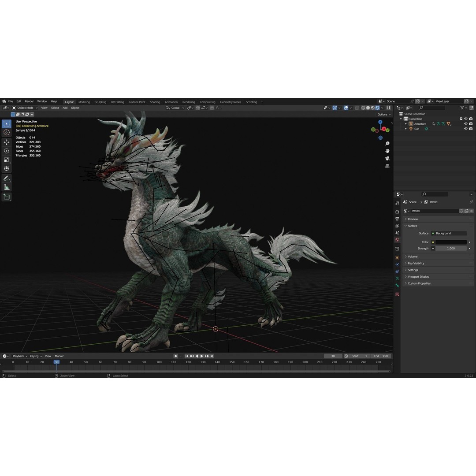The width and height of the screenshot is (476, 476).
Task: Expand the Volume panel
Action: (x=438, y=257)
